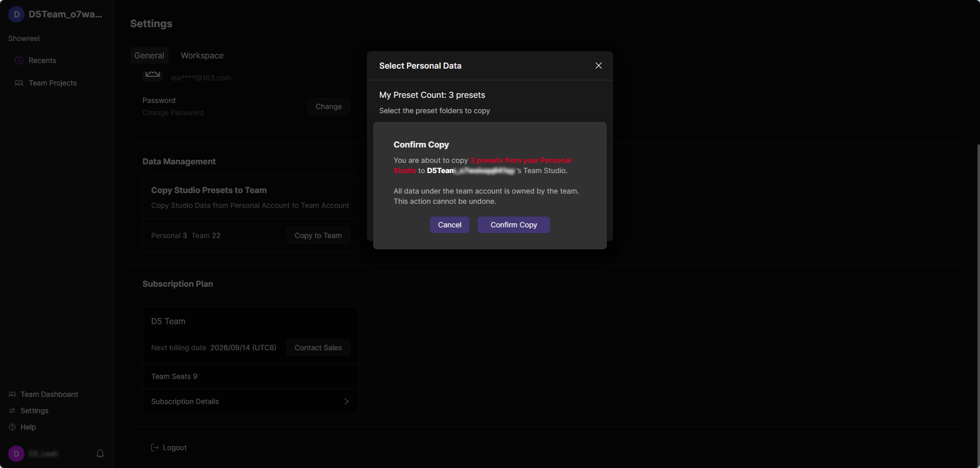Click Logout text
Screen dimensions: 980x468
(x=175, y=448)
